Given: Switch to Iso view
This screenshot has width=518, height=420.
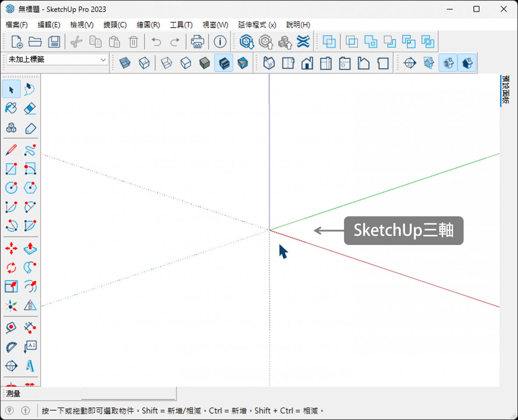Looking at the screenshot, I should 269,63.
